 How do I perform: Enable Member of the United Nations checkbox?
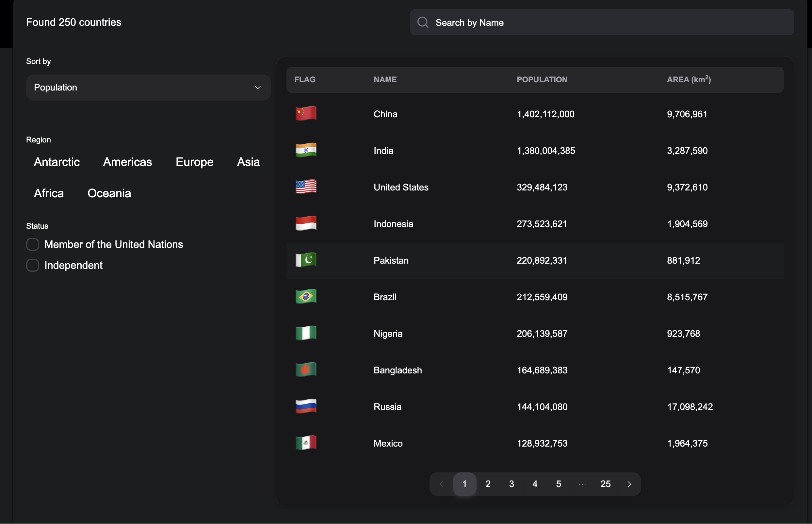(x=33, y=244)
